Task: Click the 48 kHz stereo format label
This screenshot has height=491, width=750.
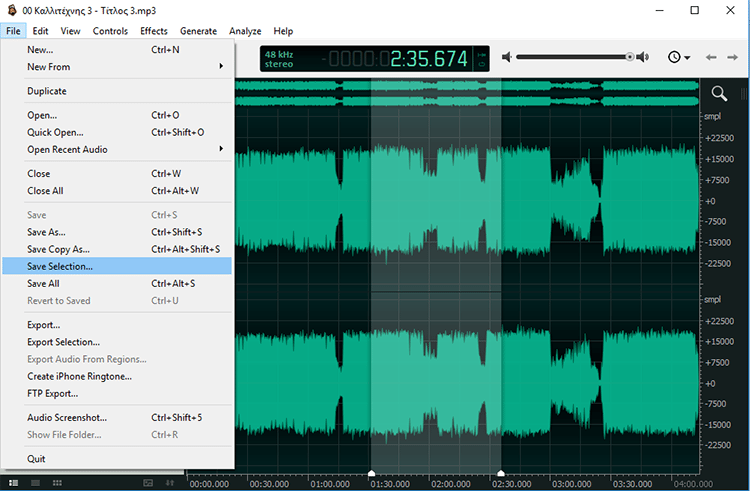Action: [279, 59]
